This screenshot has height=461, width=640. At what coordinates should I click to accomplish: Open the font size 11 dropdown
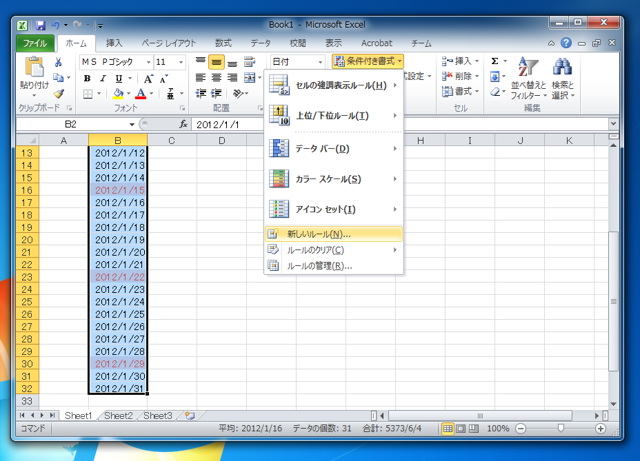tap(181, 62)
